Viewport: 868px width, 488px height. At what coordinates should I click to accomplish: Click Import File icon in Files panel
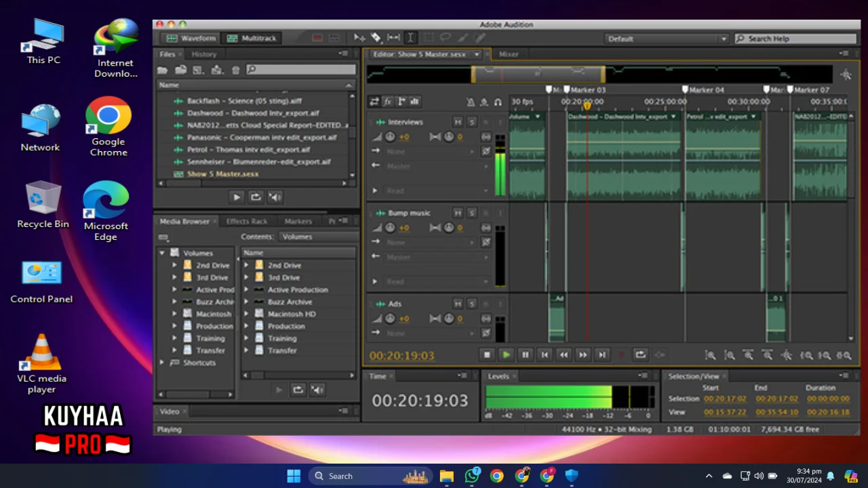coord(180,70)
